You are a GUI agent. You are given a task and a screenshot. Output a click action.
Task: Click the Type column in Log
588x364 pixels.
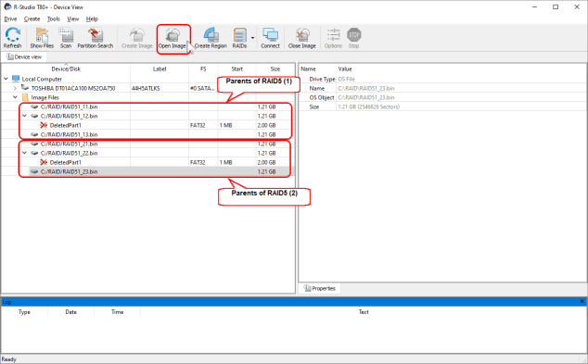(24, 311)
